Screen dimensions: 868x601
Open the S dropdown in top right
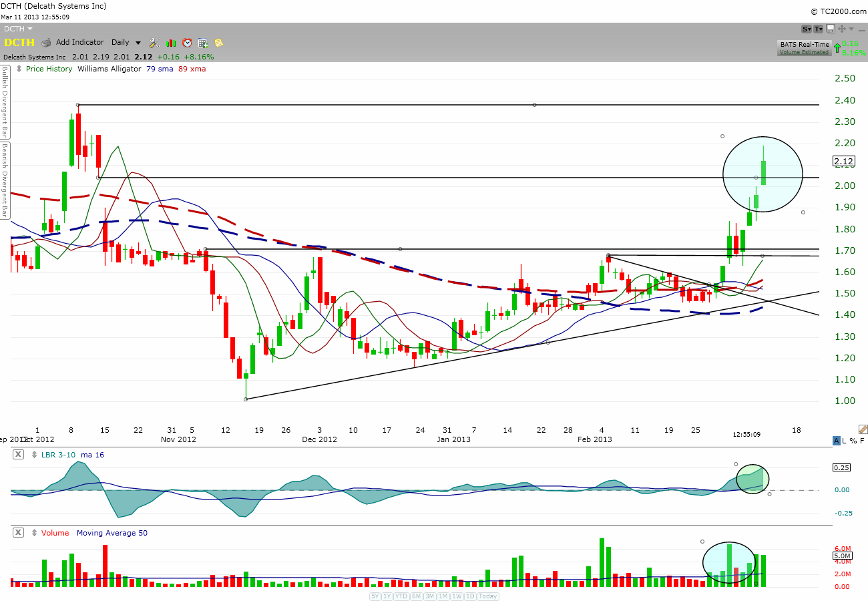point(807,29)
